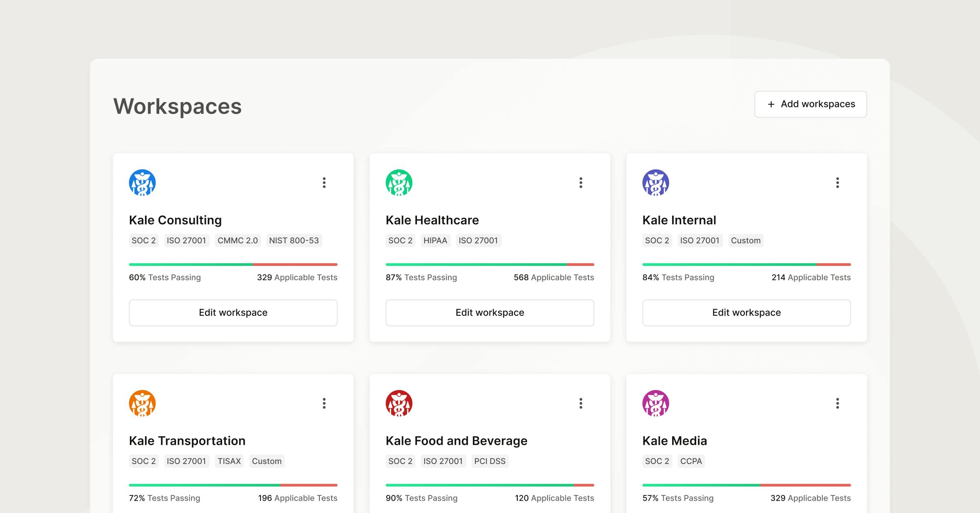Click Edit workspace on Kale Internal card

pos(746,312)
